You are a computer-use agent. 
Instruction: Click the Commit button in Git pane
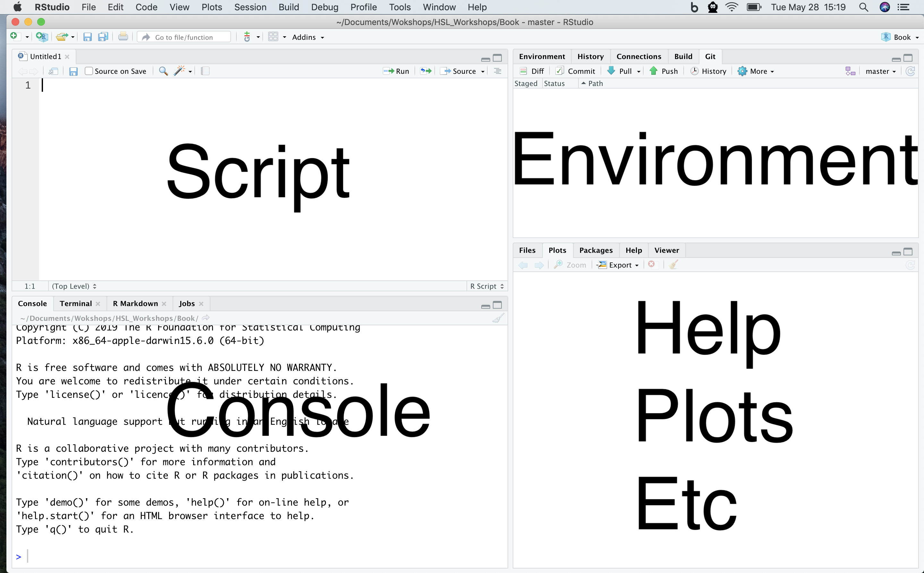(x=575, y=71)
